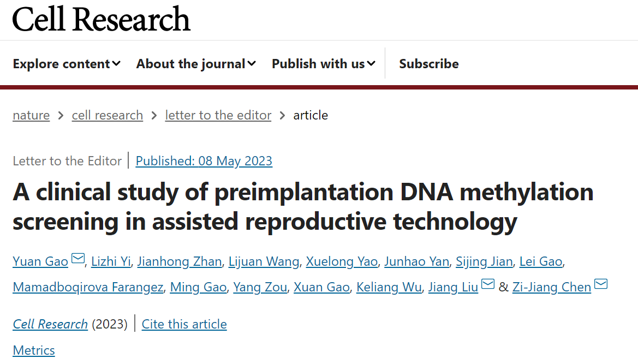Open letter to the editor breadcrumb

[x=218, y=116]
